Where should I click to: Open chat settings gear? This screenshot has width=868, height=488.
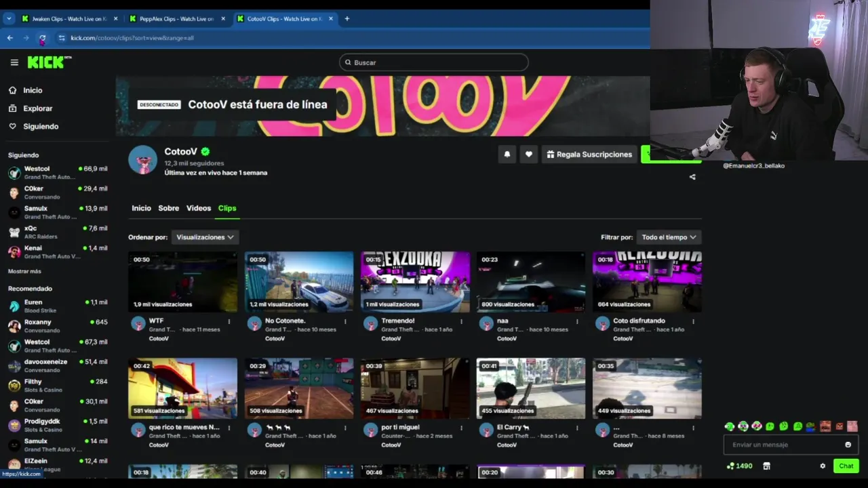pos(823,466)
